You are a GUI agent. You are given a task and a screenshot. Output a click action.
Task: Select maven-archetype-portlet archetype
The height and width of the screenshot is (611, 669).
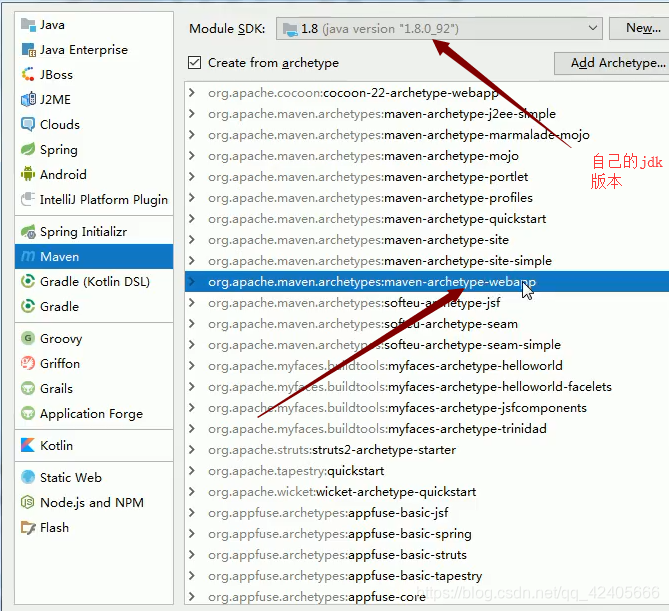pos(427,177)
